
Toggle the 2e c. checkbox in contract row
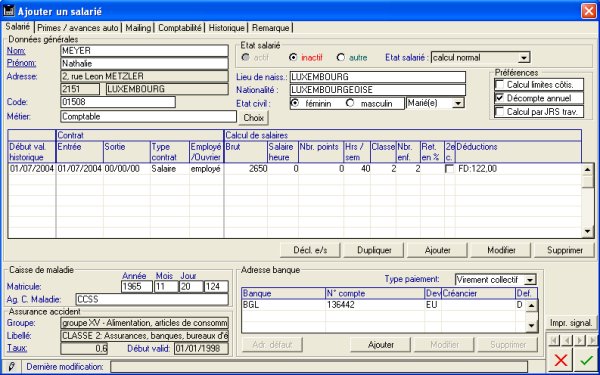click(450, 169)
